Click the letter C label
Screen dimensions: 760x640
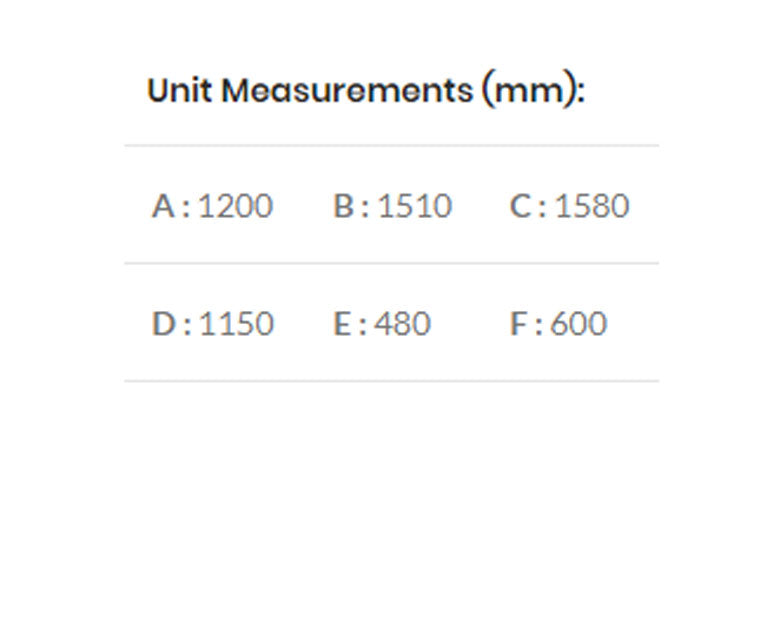[520, 206]
